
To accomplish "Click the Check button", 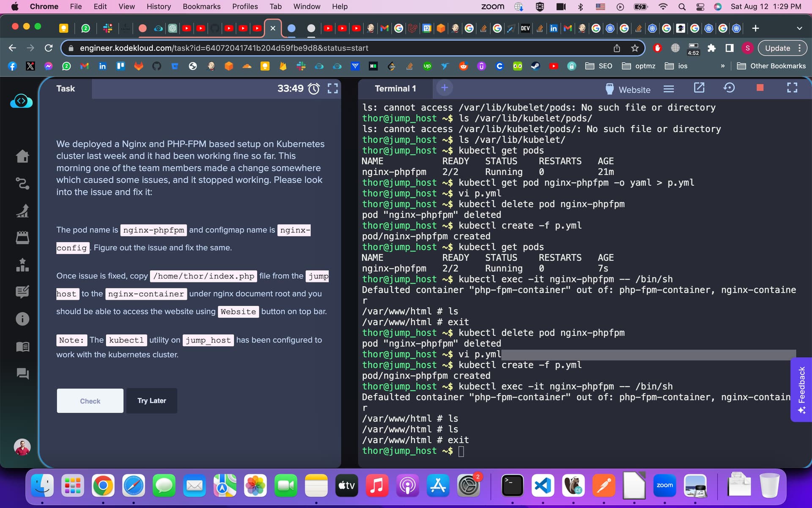I will tap(90, 400).
